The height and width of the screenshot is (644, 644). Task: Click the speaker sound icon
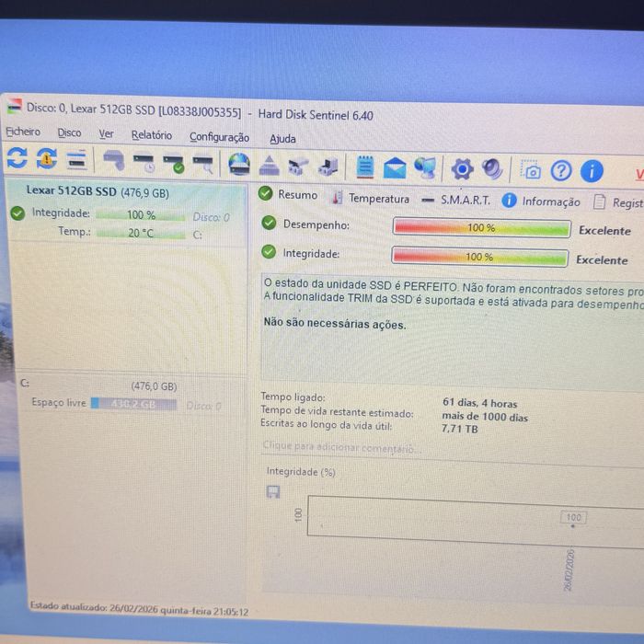(492, 169)
